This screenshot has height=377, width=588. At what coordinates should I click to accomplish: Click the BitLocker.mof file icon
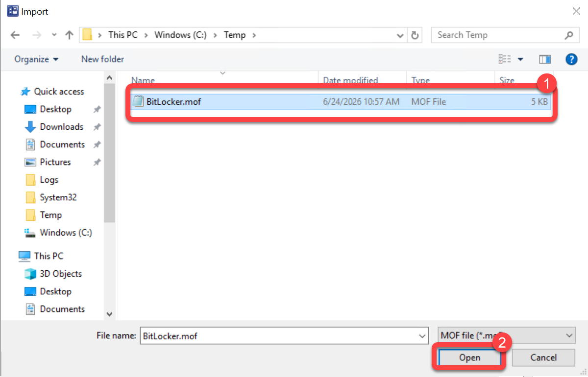point(139,102)
